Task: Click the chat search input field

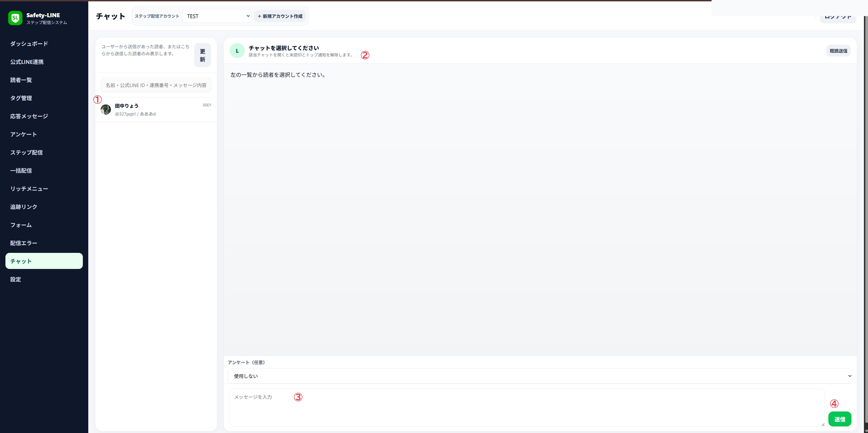Action: tap(156, 85)
